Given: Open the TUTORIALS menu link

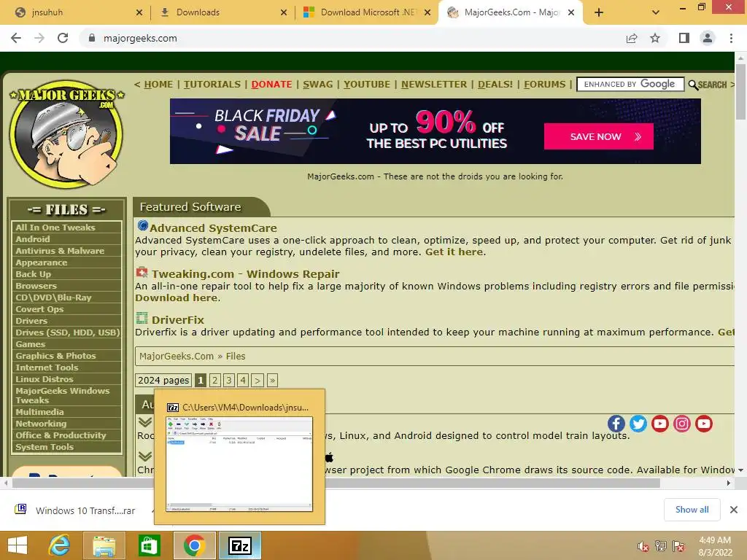Looking at the screenshot, I should (212, 85).
